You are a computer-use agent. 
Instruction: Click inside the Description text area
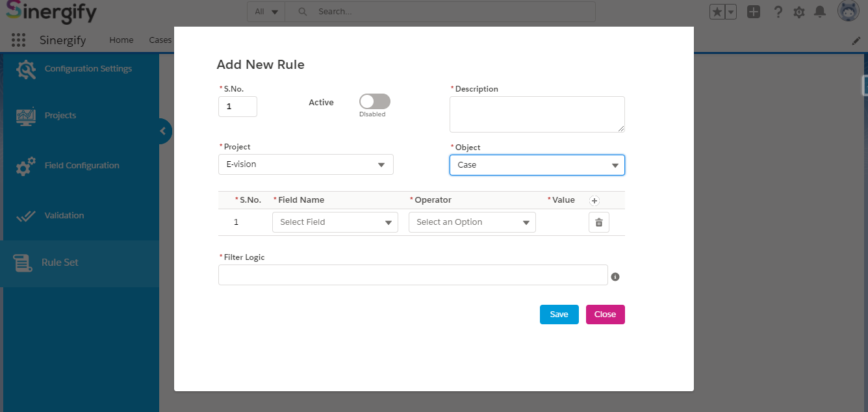[x=537, y=114]
